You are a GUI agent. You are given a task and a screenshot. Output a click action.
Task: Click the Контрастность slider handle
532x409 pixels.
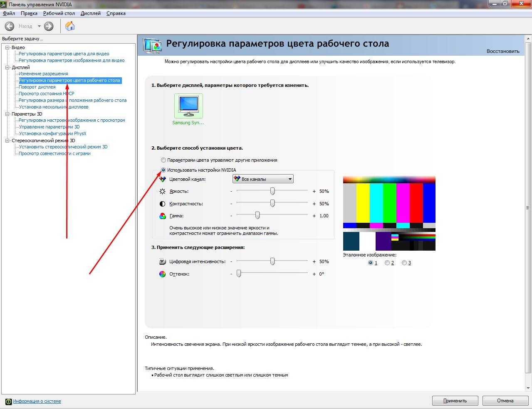272,204
